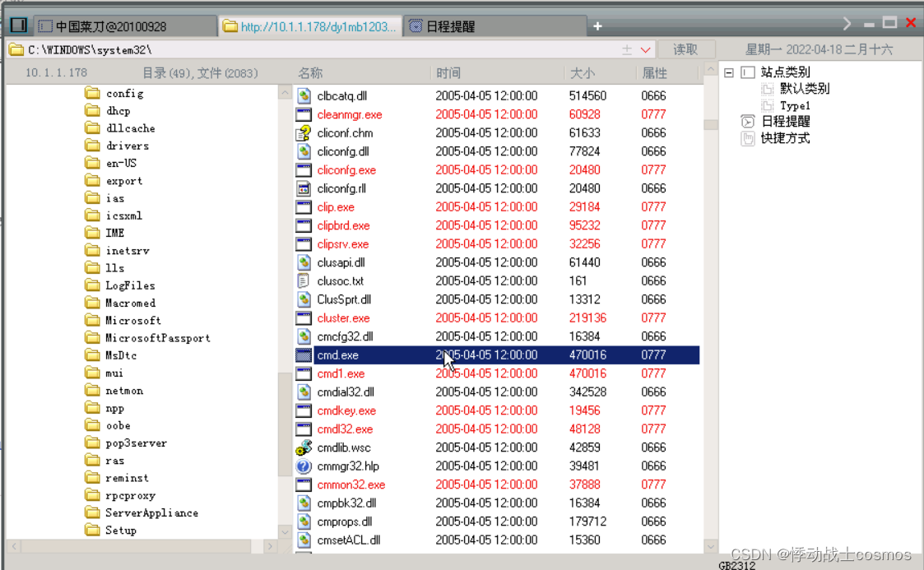The width and height of the screenshot is (924, 570).
Task: Select clusoc.txt text file icon
Action: [304, 280]
